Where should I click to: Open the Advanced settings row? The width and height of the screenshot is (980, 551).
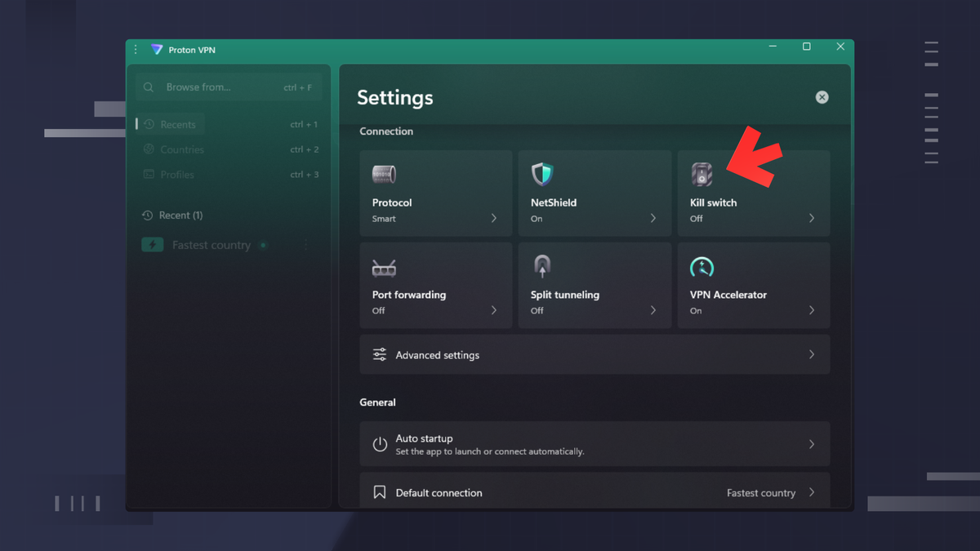click(595, 354)
